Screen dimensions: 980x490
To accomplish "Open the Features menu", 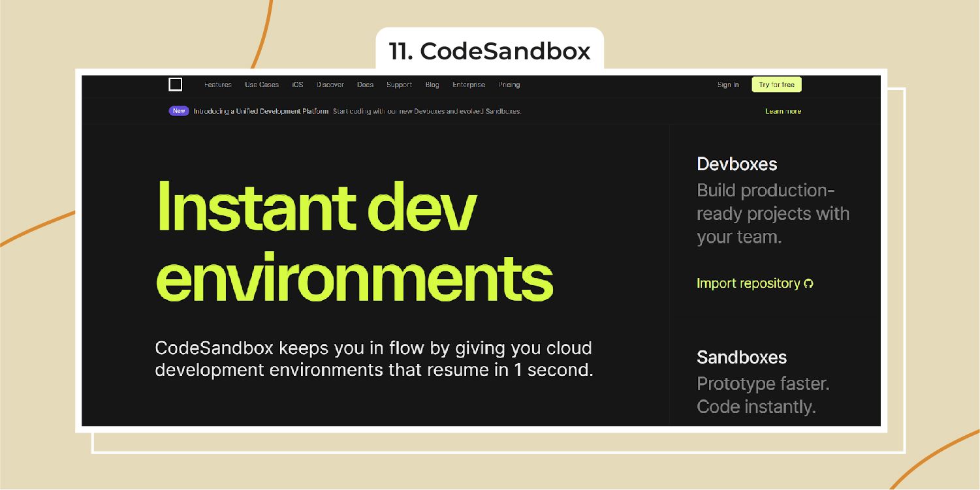I will pos(218,85).
